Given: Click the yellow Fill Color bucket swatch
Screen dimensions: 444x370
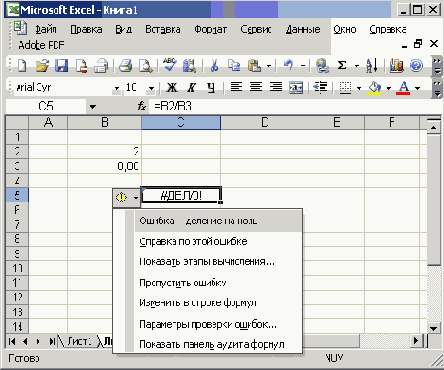Looking at the screenshot, I should [375, 88].
